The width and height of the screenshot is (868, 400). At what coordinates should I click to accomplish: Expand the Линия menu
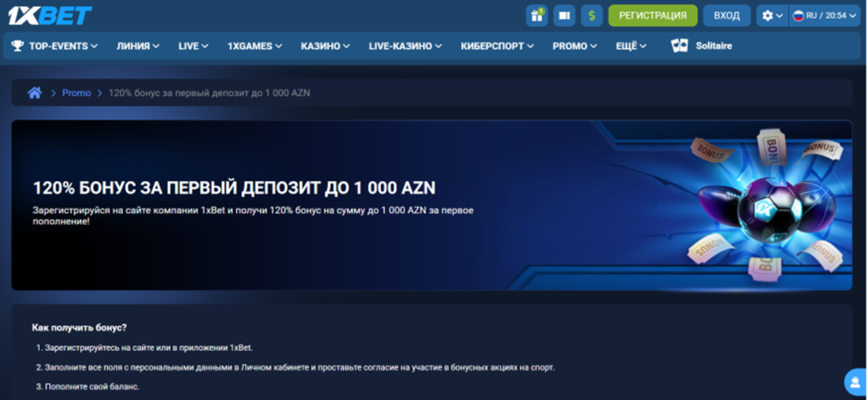(138, 46)
